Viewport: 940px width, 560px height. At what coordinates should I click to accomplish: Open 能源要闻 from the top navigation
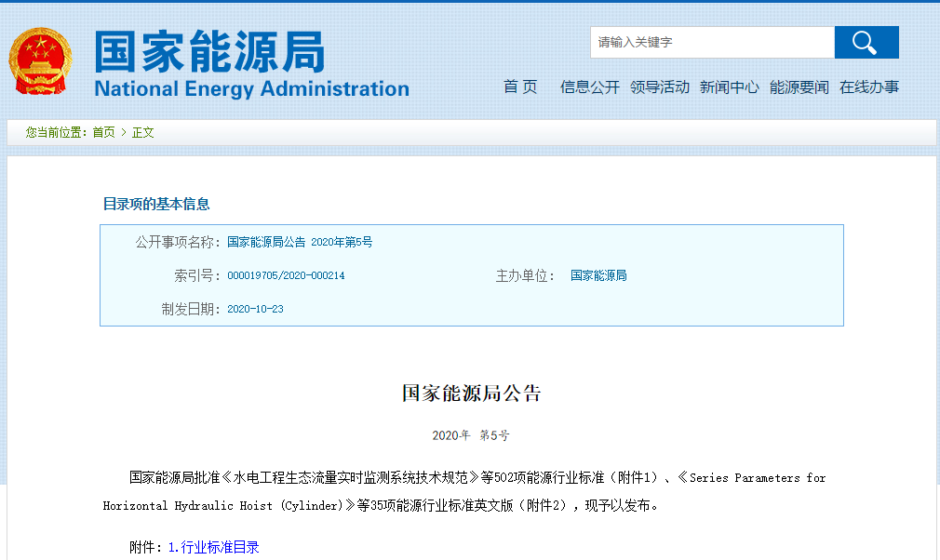click(799, 87)
